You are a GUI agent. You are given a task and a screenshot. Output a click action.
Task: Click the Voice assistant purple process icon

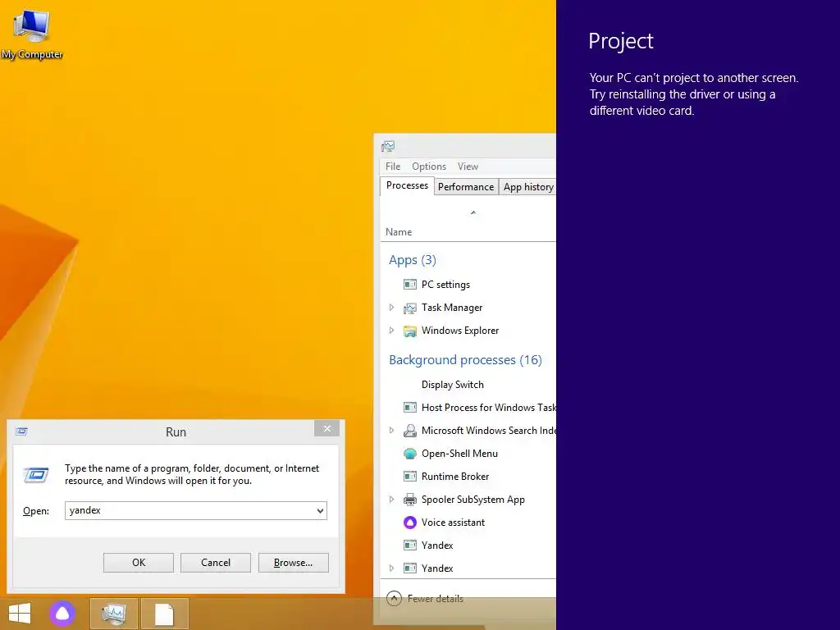coord(410,523)
